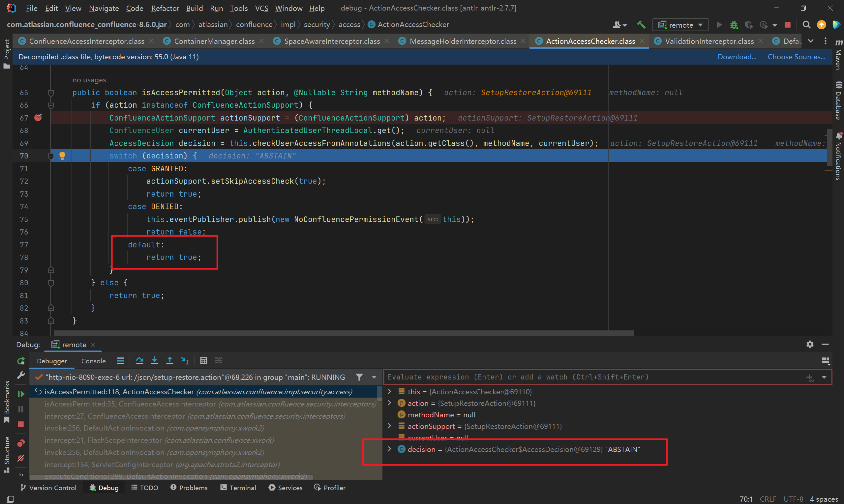Open Debug panel gear settings
844x504 pixels.
click(810, 344)
